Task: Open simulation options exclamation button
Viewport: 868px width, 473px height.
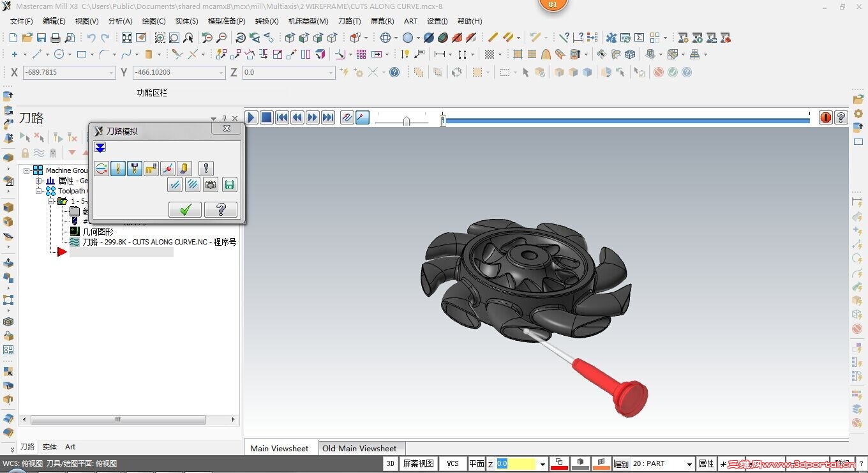Action: [x=206, y=169]
